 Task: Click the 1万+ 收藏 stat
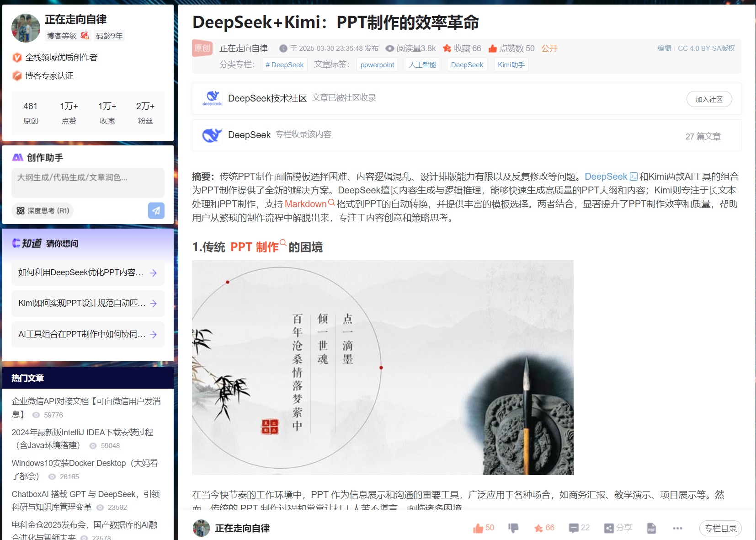coord(107,113)
